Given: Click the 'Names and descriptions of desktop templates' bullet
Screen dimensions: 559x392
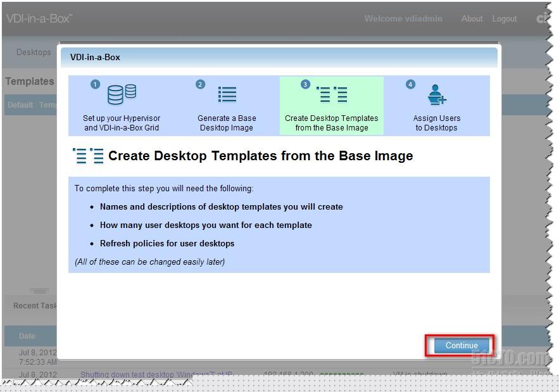Looking at the screenshot, I should click(x=221, y=207).
